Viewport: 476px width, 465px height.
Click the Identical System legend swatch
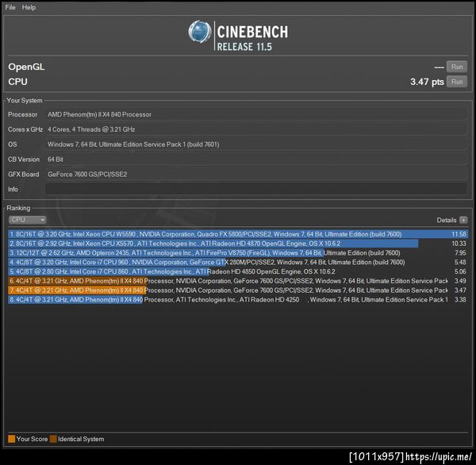[x=53, y=439]
